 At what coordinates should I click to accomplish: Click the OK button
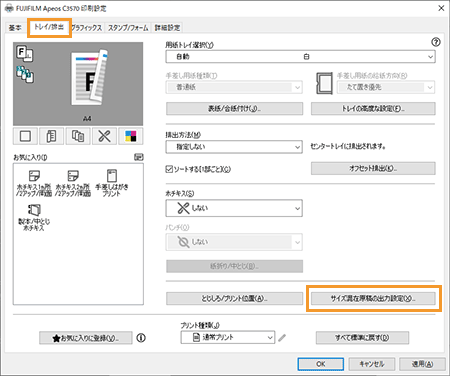(x=321, y=364)
